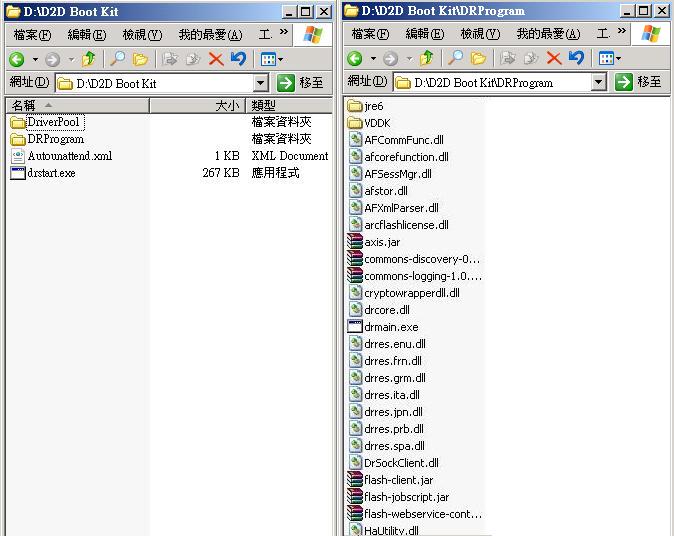The width and height of the screenshot is (674, 536).
Task: Select the flash-client.jar file
Action: 390,480
